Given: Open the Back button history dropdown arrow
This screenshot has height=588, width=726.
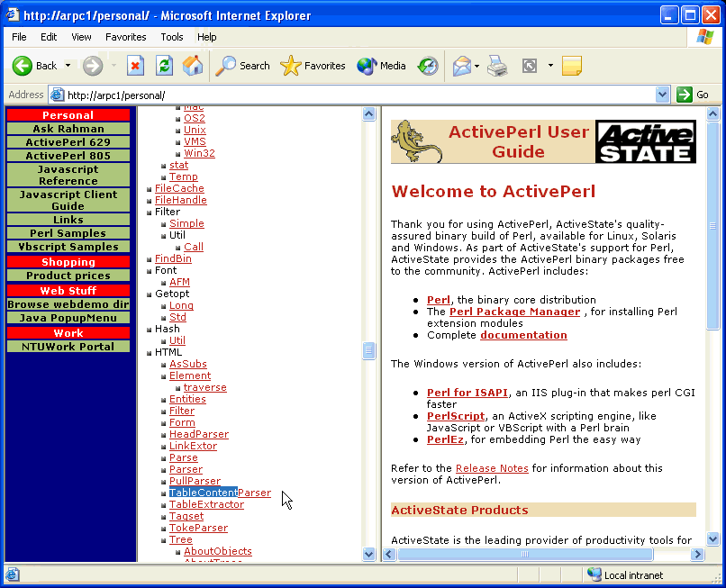Looking at the screenshot, I should [68, 66].
